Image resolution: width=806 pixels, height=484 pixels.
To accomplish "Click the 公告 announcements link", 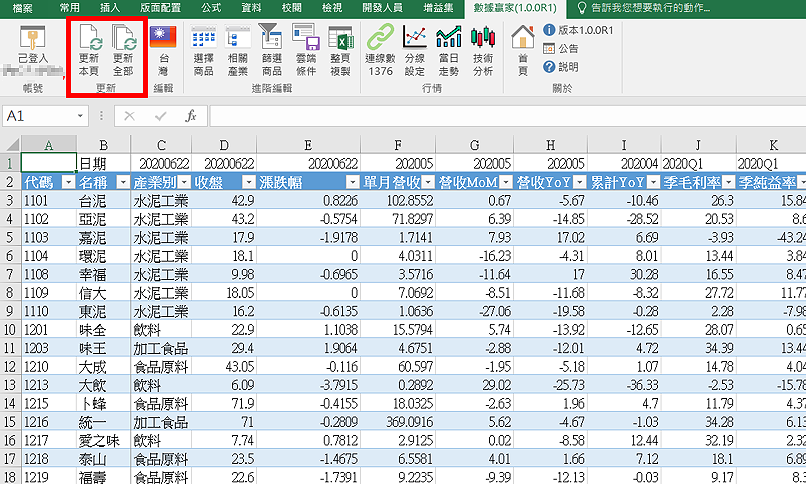I will pyautogui.click(x=567, y=48).
